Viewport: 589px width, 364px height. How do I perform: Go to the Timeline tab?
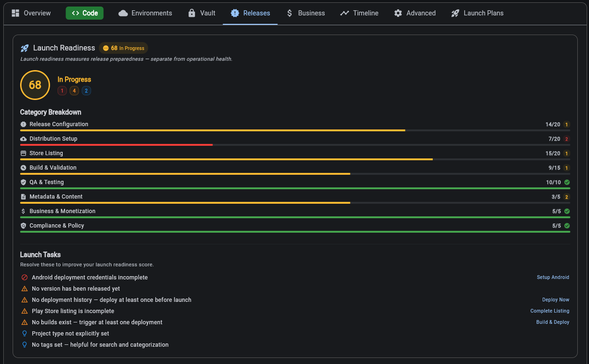pyautogui.click(x=359, y=13)
